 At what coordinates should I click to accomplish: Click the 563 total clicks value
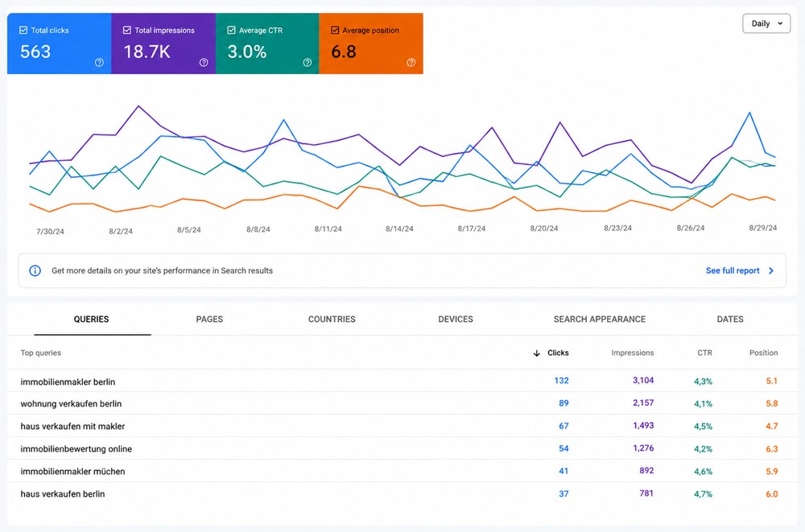[x=35, y=52]
